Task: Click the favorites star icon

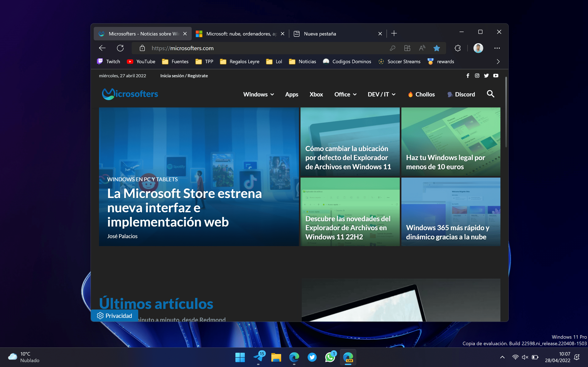Action: click(436, 48)
